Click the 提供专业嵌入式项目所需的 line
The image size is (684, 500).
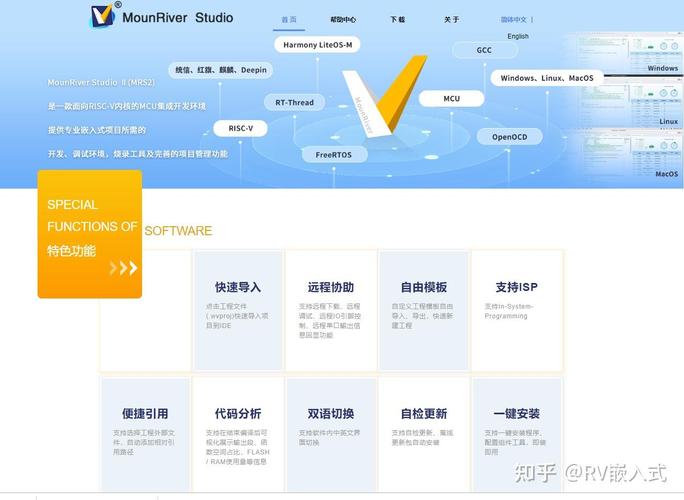coord(96,130)
